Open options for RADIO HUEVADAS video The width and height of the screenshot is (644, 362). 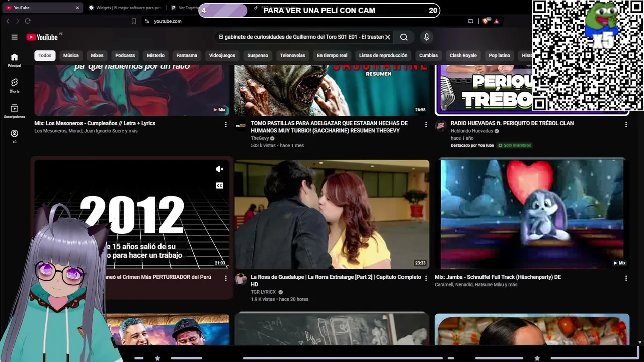tap(626, 124)
